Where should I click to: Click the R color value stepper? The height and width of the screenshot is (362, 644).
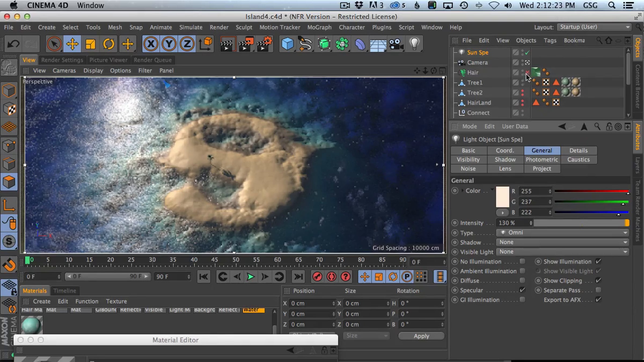[550, 191]
